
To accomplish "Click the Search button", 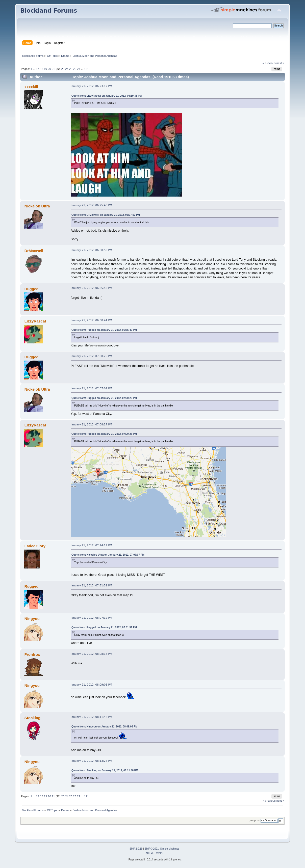I will 278,25.
